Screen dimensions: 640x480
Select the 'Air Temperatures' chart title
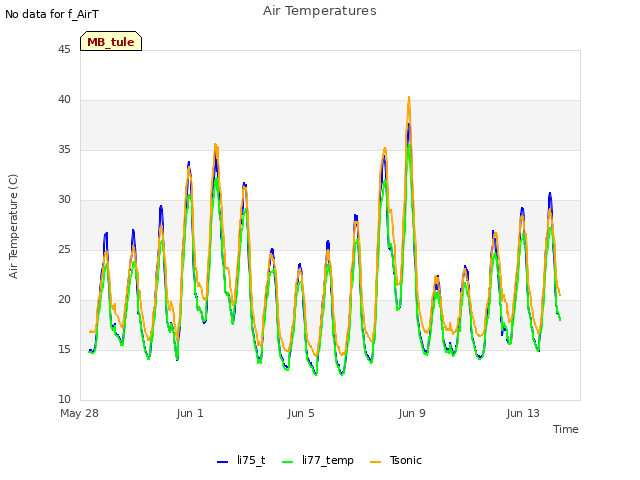320,11
